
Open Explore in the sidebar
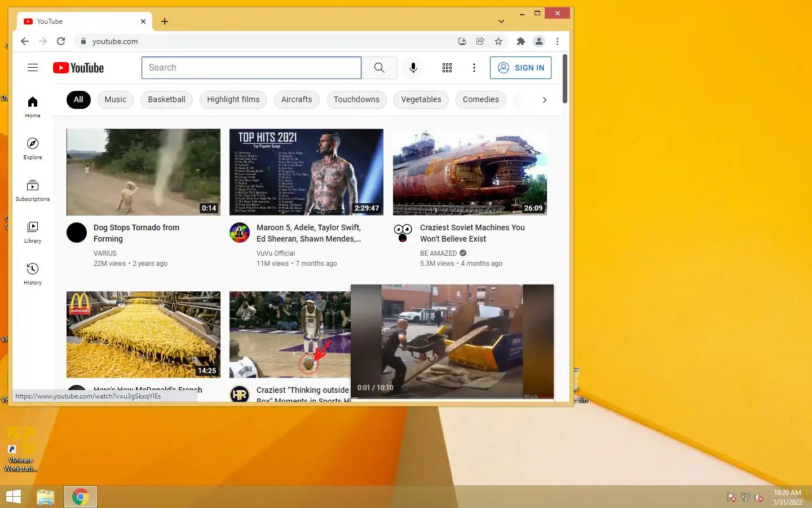(x=33, y=148)
